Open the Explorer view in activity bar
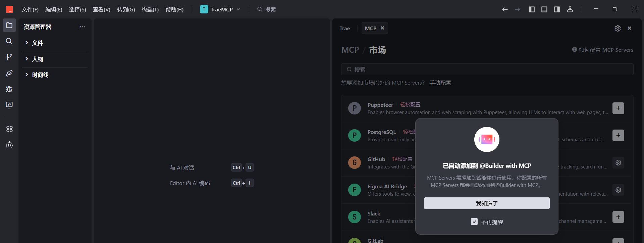644x243 pixels. [9, 25]
